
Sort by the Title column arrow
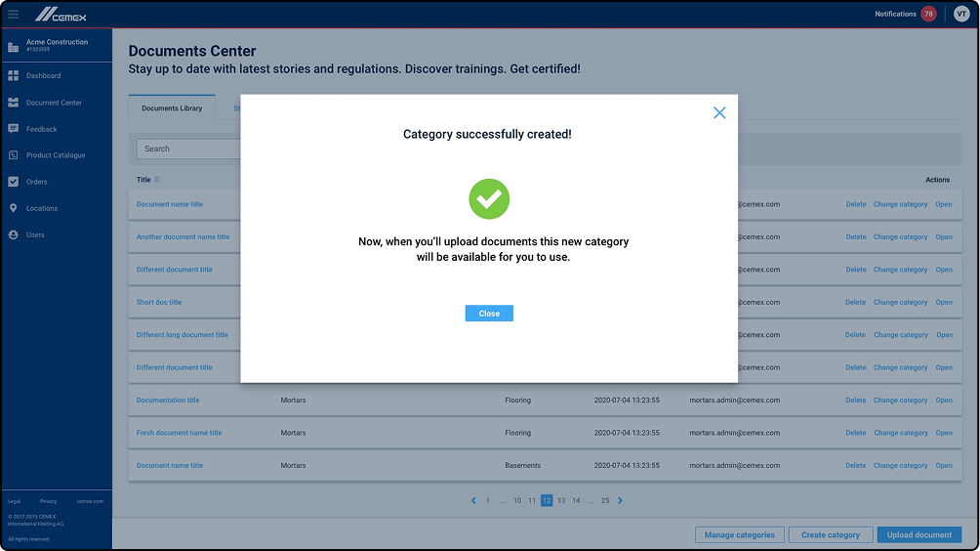157,180
